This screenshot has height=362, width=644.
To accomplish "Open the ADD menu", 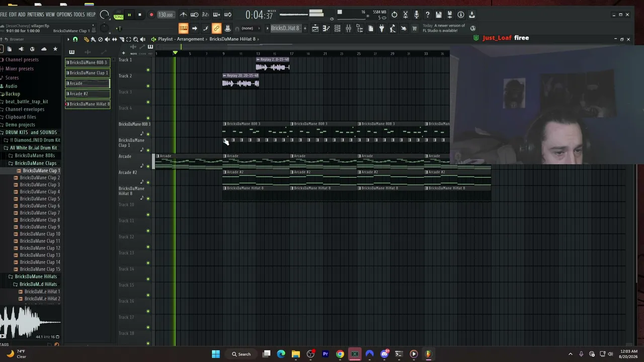I will coord(22,15).
